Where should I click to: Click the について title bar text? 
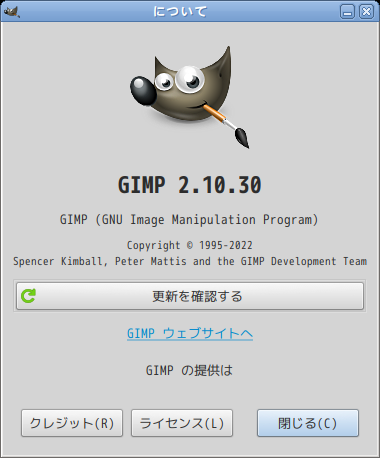click(x=180, y=12)
